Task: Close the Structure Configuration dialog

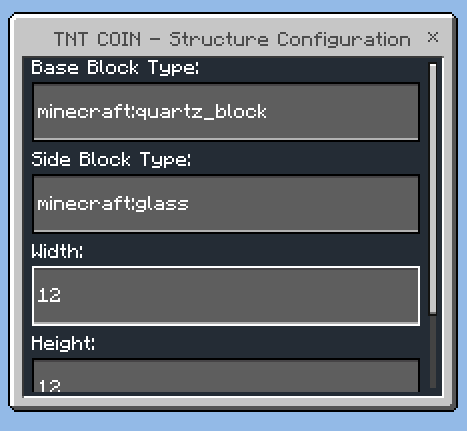Action: [x=433, y=37]
